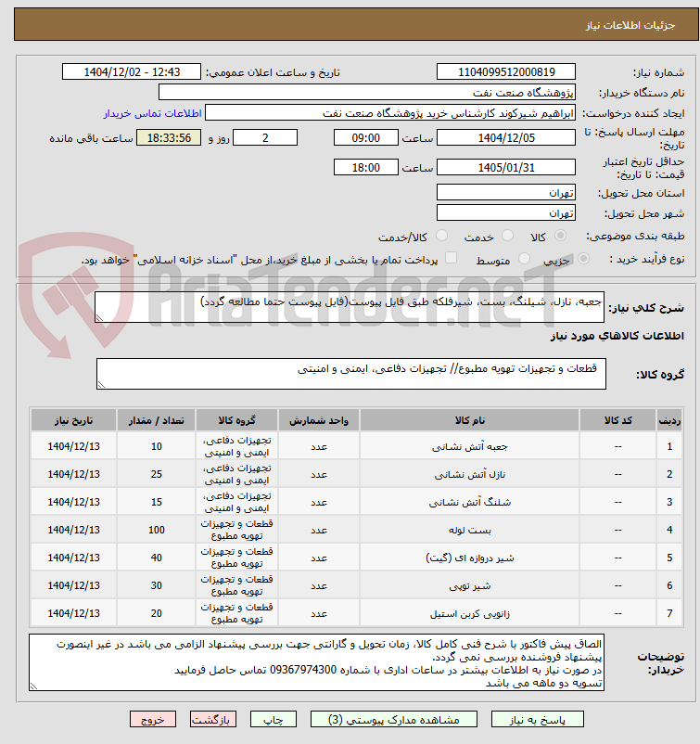
Task: Select the متوسط purchase type radio
Action: tap(524, 258)
